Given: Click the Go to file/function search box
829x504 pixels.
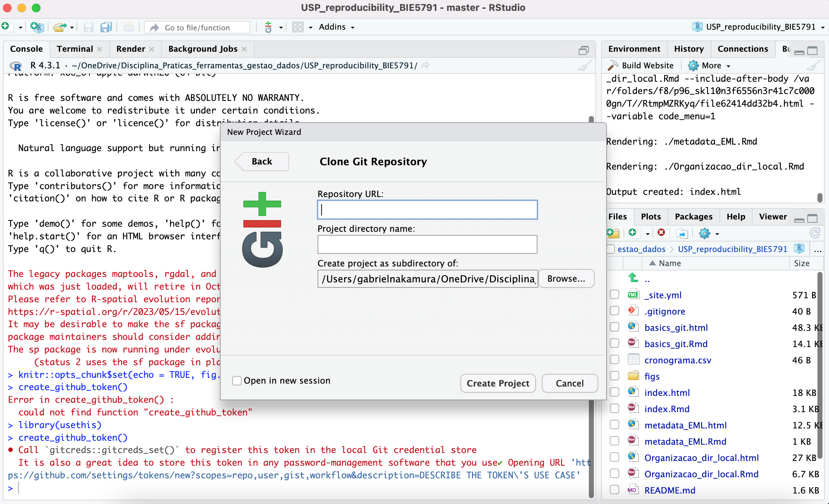Looking at the screenshot, I should 197,27.
